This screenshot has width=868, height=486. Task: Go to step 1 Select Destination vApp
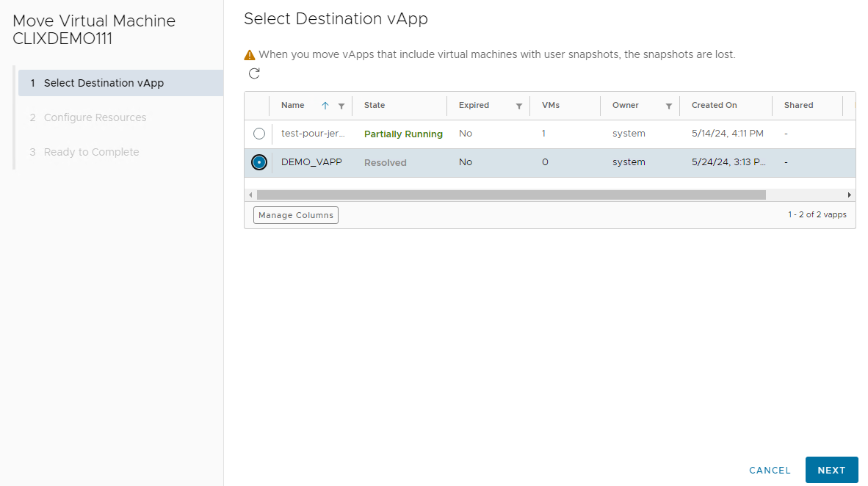(104, 83)
